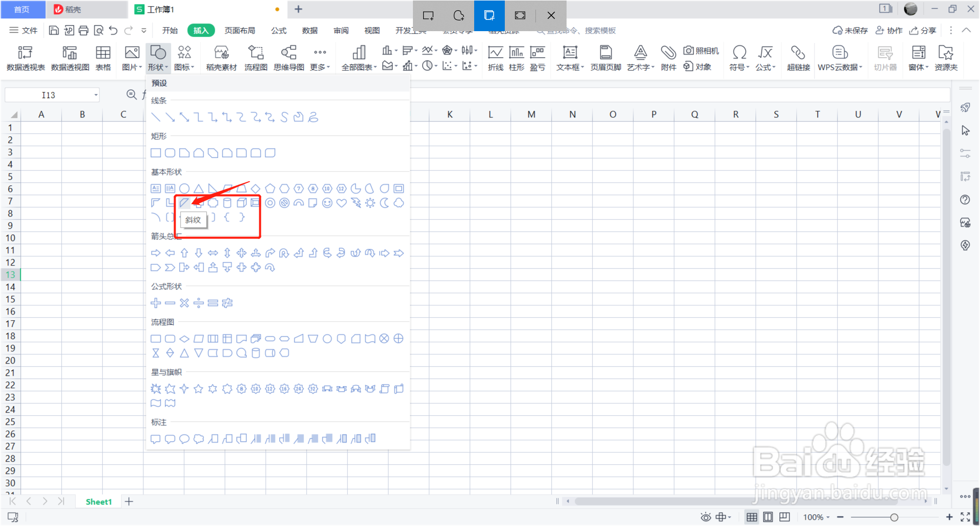The image size is (980, 526).
Task: Insert a Table (表格)
Action: pos(103,58)
